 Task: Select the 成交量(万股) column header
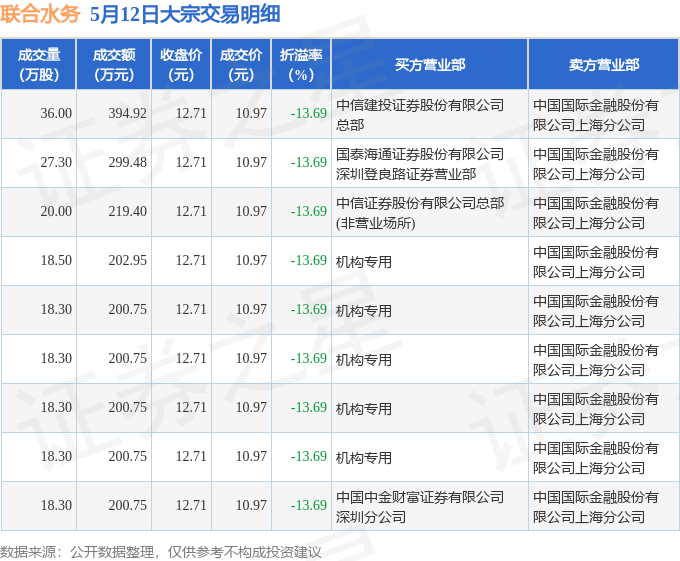click(39, 65)
